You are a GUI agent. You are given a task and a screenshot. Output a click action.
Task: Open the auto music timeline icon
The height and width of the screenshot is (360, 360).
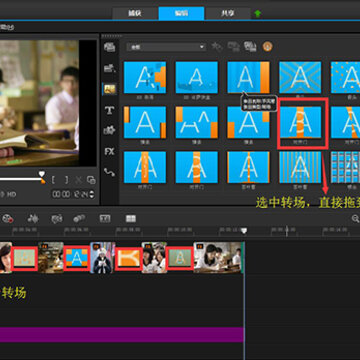[57, 219]
